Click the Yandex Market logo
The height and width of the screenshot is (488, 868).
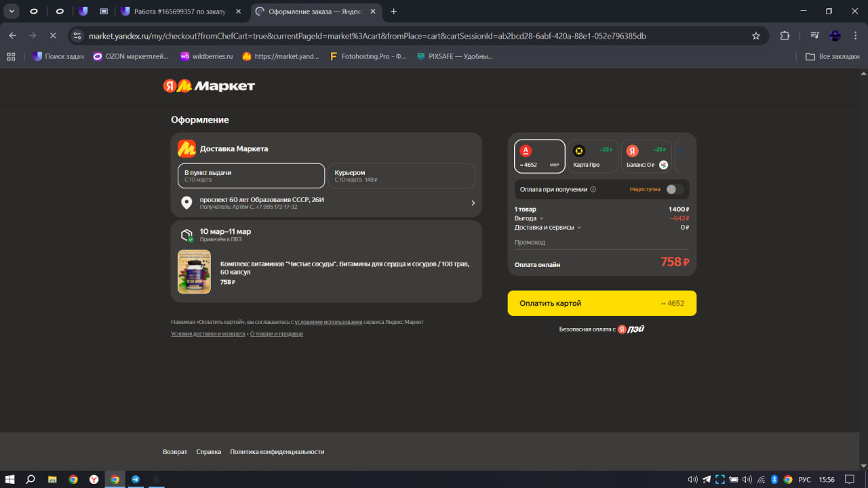point(209,86)
